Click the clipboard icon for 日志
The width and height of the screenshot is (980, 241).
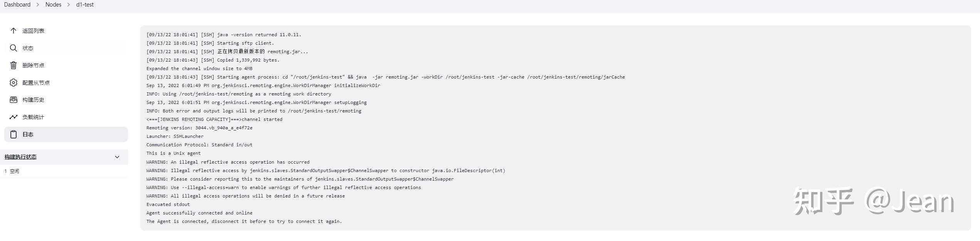[x=13, y=134]
